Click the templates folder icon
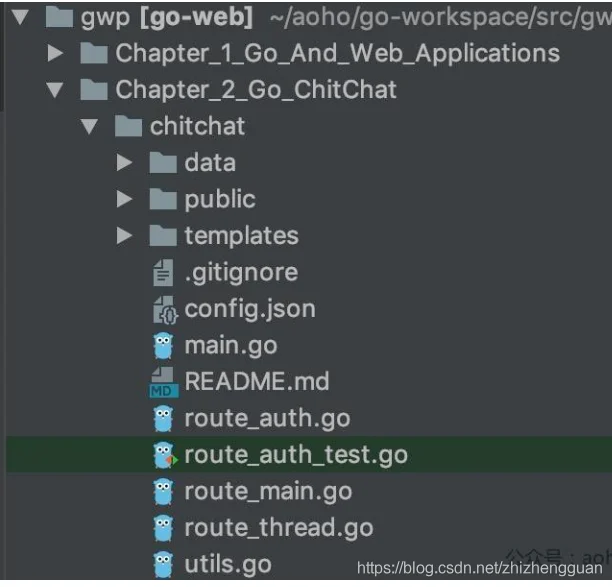 coord(163,235)
